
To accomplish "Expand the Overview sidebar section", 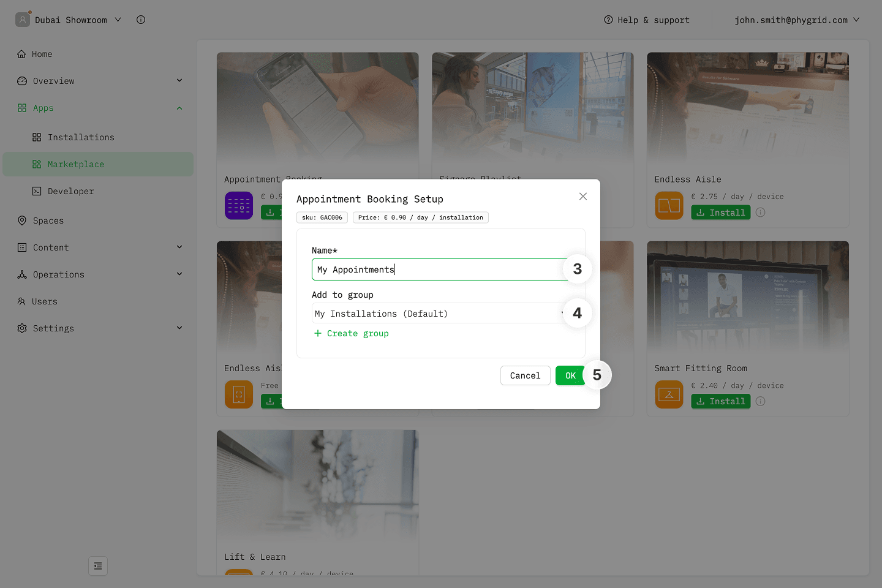I will tap(98, 81).
